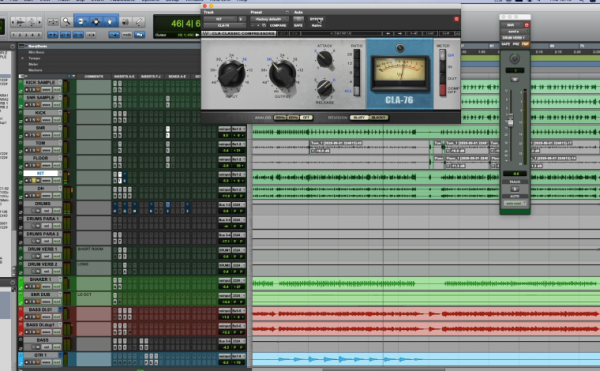600x371 pixels.
Task: Open the Factory Default preset dropdown
Action: pyautogui.click(x=270, y=19)
